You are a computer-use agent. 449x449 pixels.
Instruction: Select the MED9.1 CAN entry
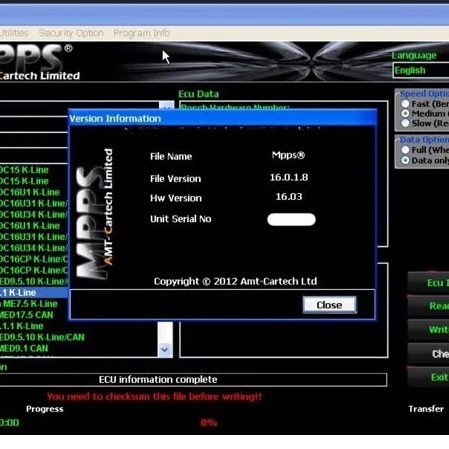pos(24,348)
